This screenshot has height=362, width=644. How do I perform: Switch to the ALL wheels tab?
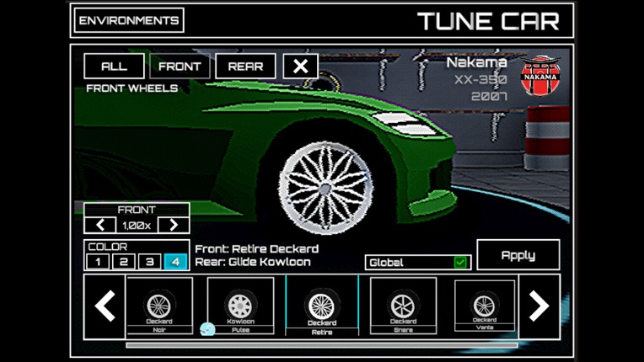coord(114,67)
